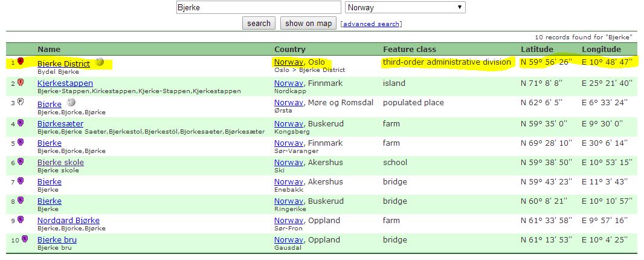Screen dimensions: 644x260
Task: Open the Norway country dropdown
Action: coord(405,8)
